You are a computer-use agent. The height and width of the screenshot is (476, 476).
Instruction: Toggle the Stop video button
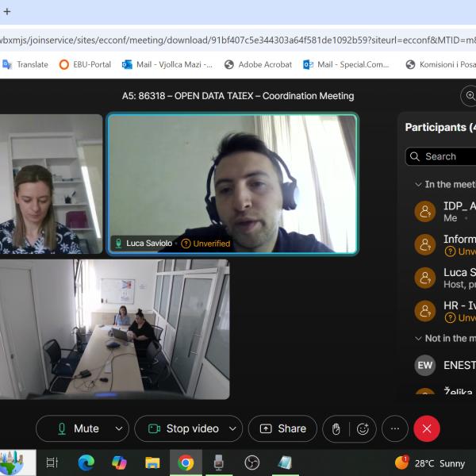pyautogui.click(x=182, y=428)
